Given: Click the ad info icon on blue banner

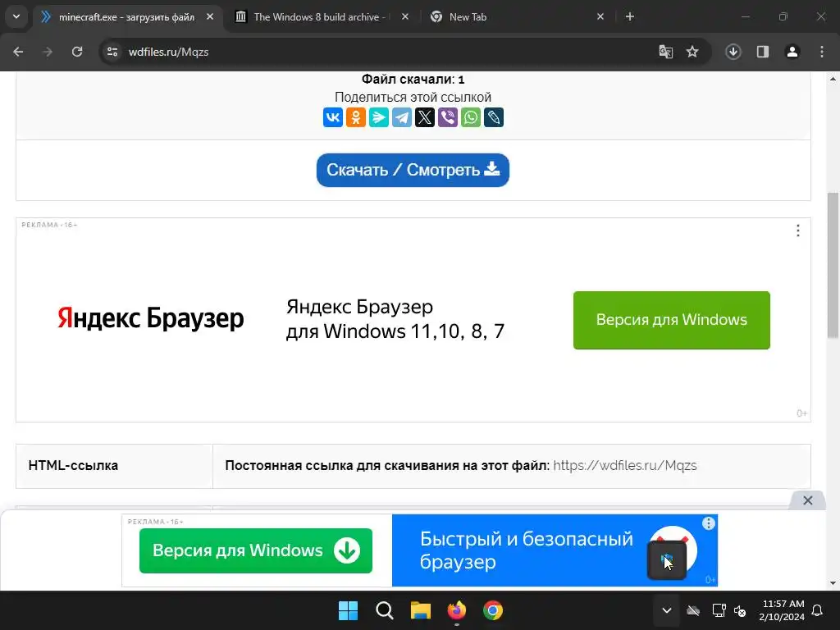Looking at the screenshot, I should 709,523.
